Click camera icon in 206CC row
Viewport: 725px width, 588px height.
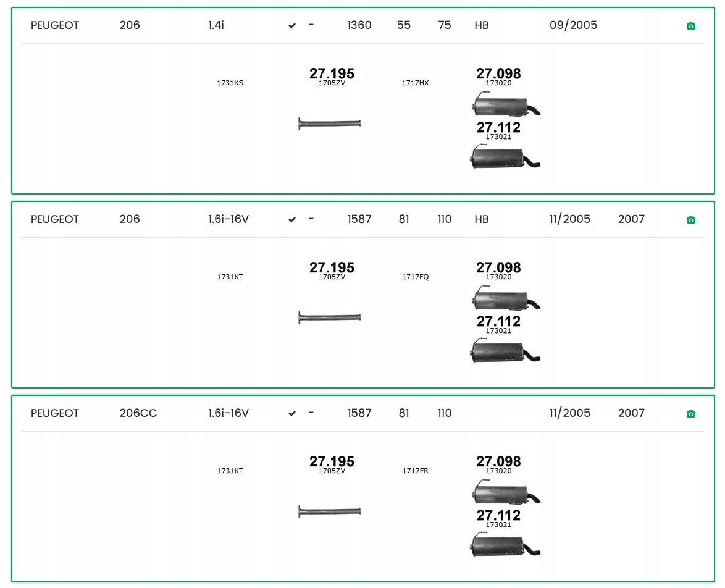(x=690, y=414)
